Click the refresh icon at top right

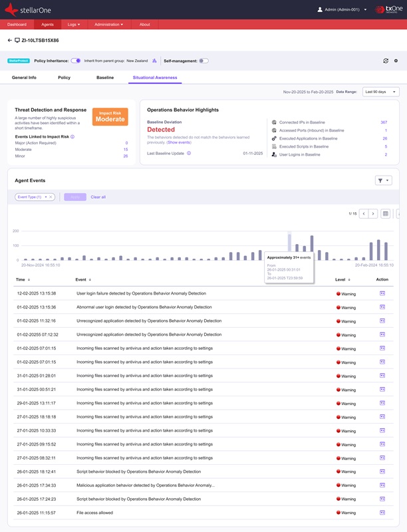(x=386, y=61)
